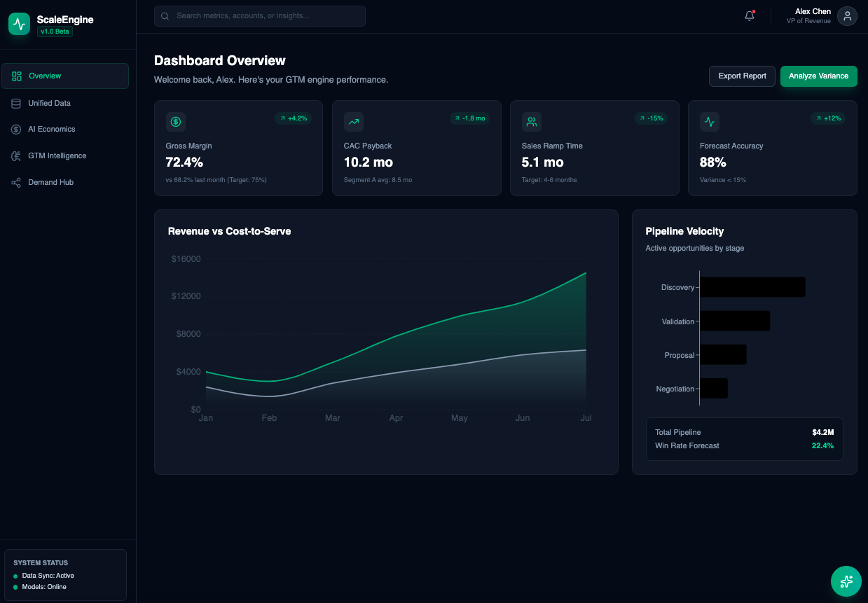
Task: Open the AI assistant floating action button
Action: click(846, 581)
